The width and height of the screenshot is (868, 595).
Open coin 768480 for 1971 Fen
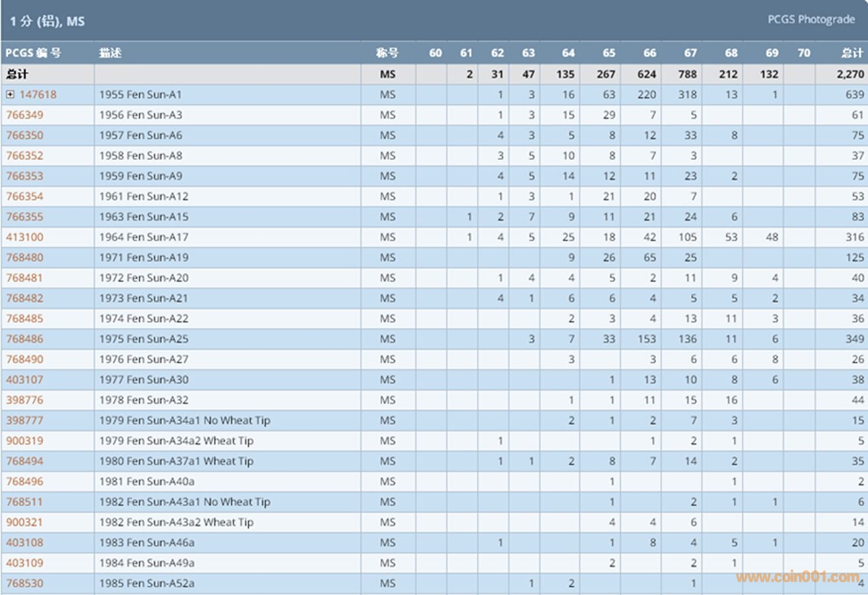pos(24,258)
